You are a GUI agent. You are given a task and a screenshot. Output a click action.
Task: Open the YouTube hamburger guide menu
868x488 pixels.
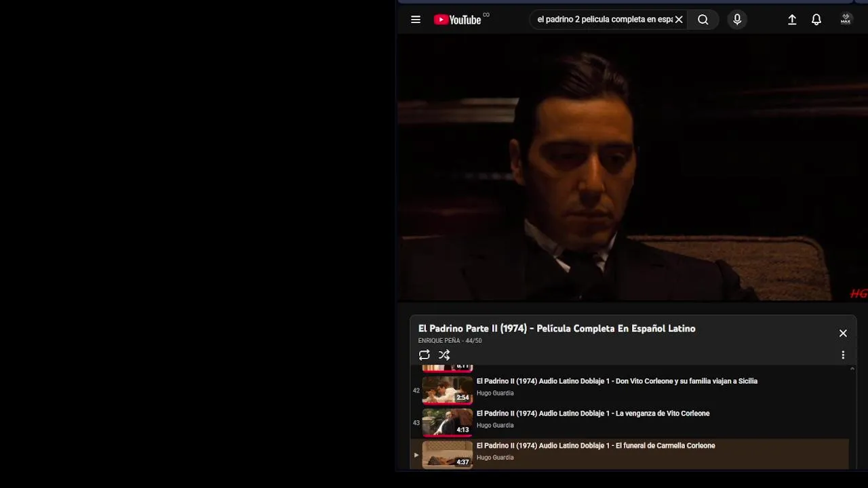click(x=416, y=20)
